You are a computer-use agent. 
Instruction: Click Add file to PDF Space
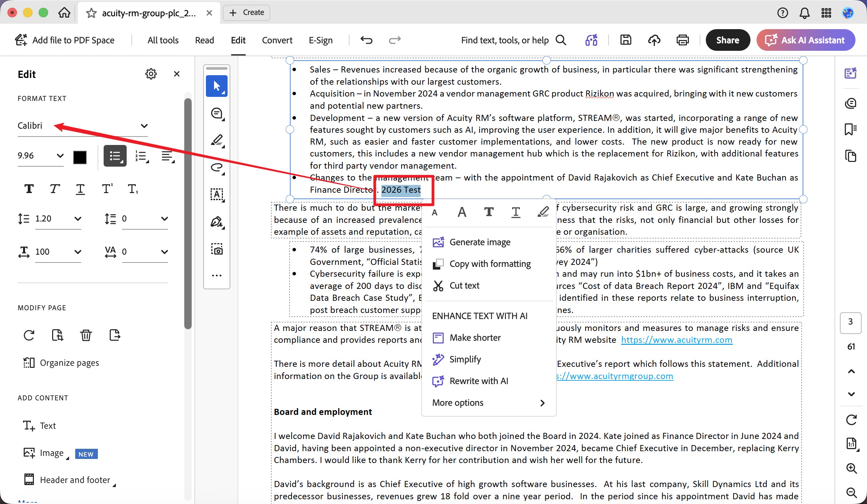[65, 40]
